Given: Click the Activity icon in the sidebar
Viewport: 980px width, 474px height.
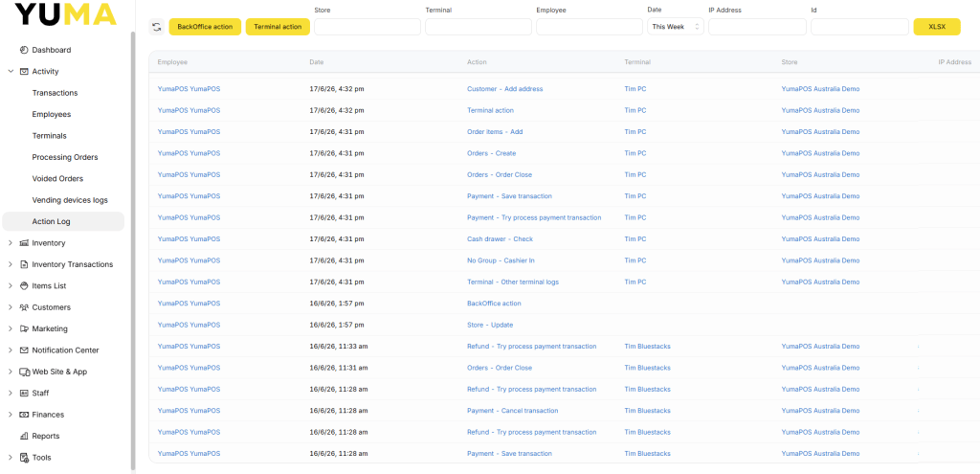Looking at the screenshot, I should pos(24,71).
